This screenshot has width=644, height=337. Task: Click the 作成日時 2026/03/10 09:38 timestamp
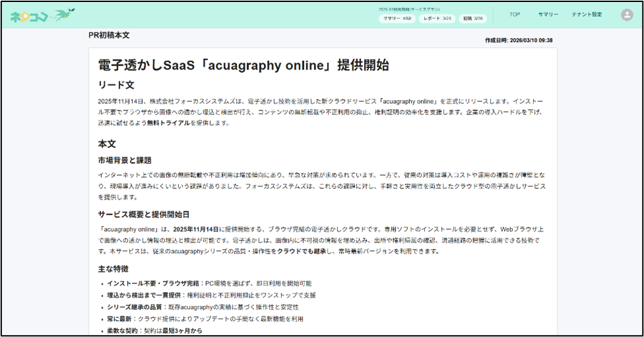[x=519, y=40]
